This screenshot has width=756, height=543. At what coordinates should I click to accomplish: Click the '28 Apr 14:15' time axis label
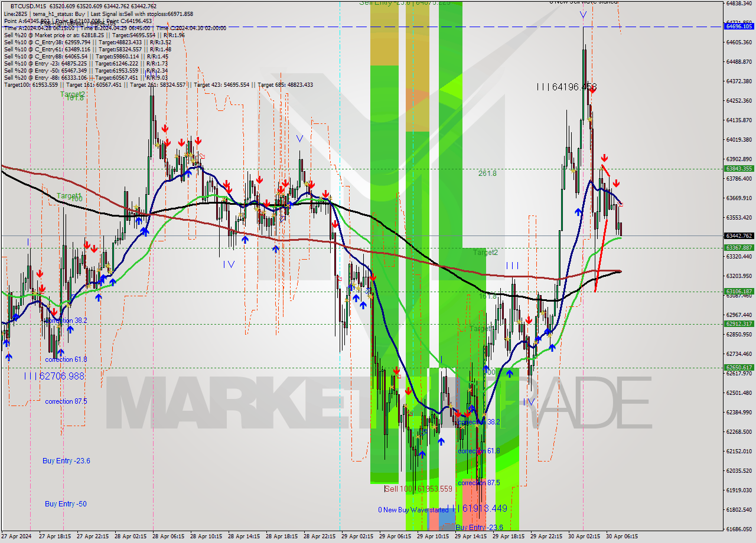tap(244, 537)
